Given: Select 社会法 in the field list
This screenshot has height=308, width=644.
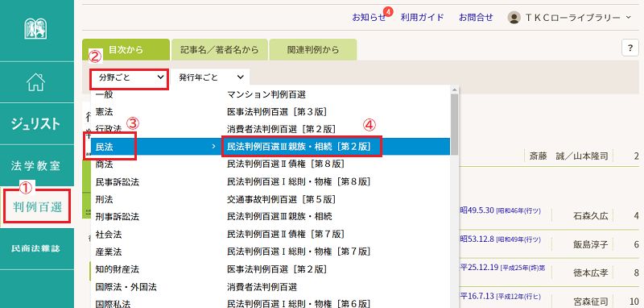Looking at the screenshot, I should (x=109, y=235).
